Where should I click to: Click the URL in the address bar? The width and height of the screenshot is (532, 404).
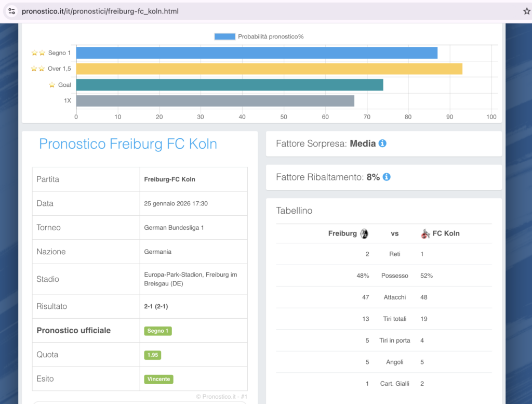(x=100, y=11)
